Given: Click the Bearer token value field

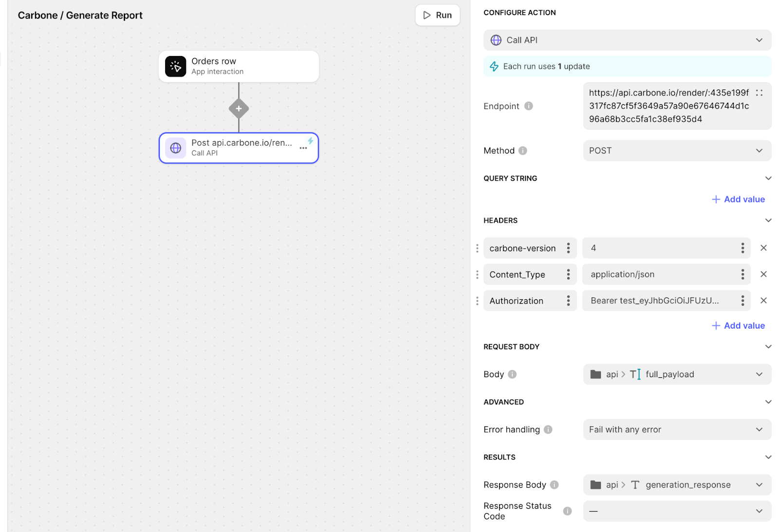Looking at the screenshot, I should [666, 301].
